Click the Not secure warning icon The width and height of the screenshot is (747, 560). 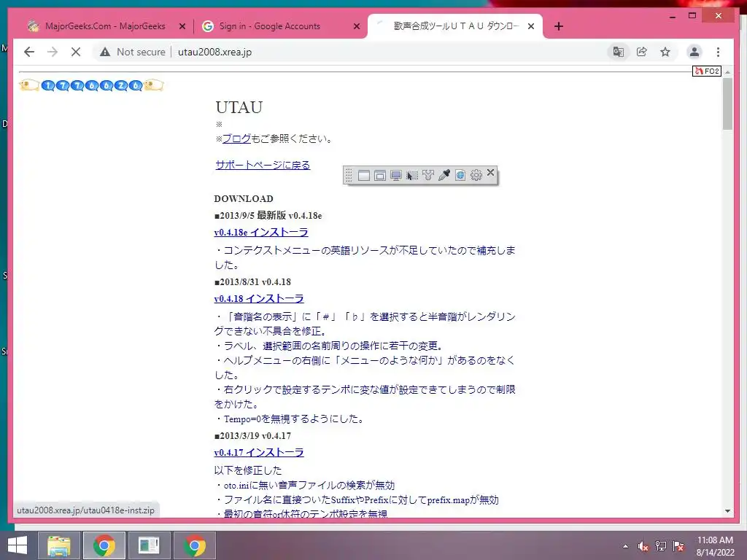(x=105, y=52)
